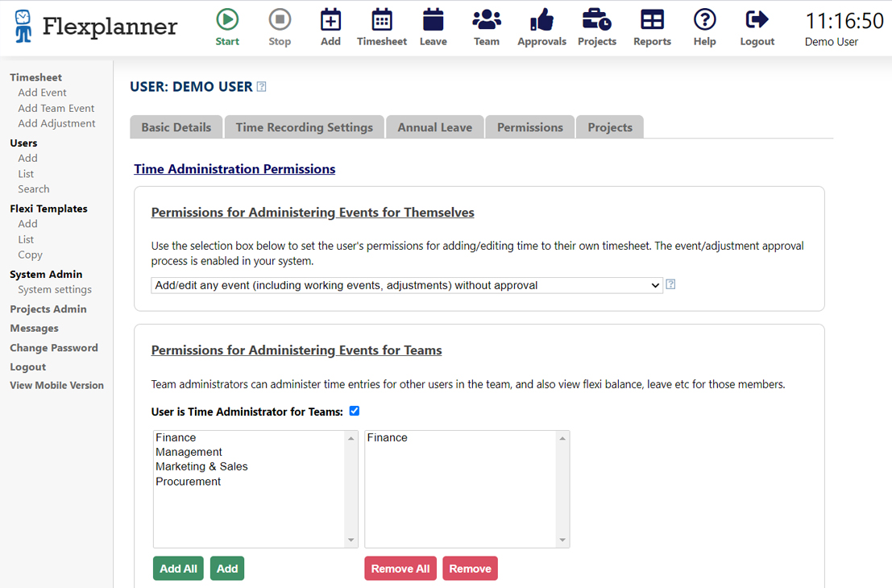The height and width of the screenshot is (588, 892).
Task: Open the Timesheet calendar icon
Action: pyautogui.click(x=382, y=19)
